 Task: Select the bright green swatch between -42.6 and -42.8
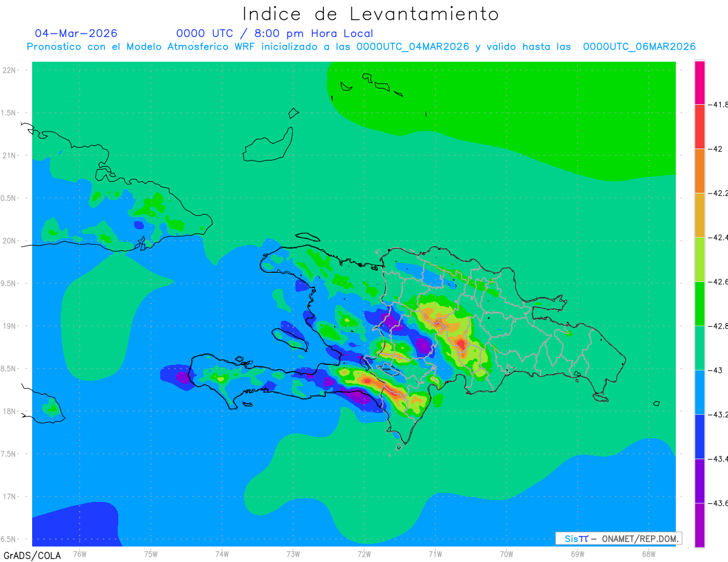click(x=699, y=303)
